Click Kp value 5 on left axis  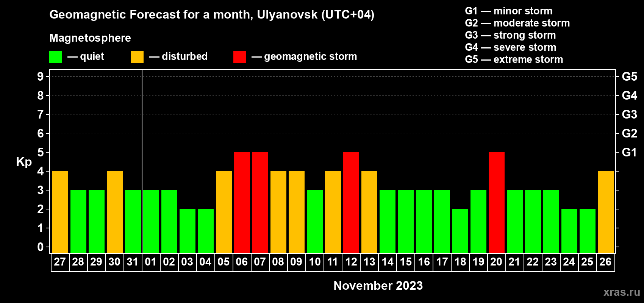click(x=41, y=152)
